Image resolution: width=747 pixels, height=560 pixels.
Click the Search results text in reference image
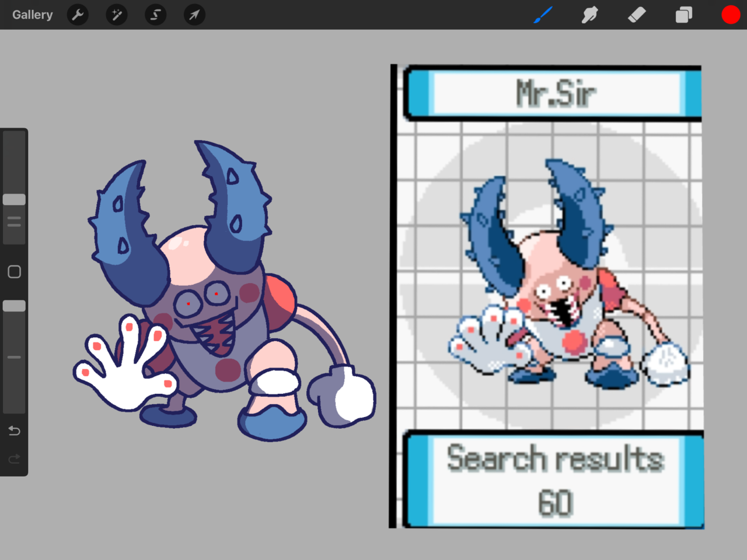[x=555, y=459]
